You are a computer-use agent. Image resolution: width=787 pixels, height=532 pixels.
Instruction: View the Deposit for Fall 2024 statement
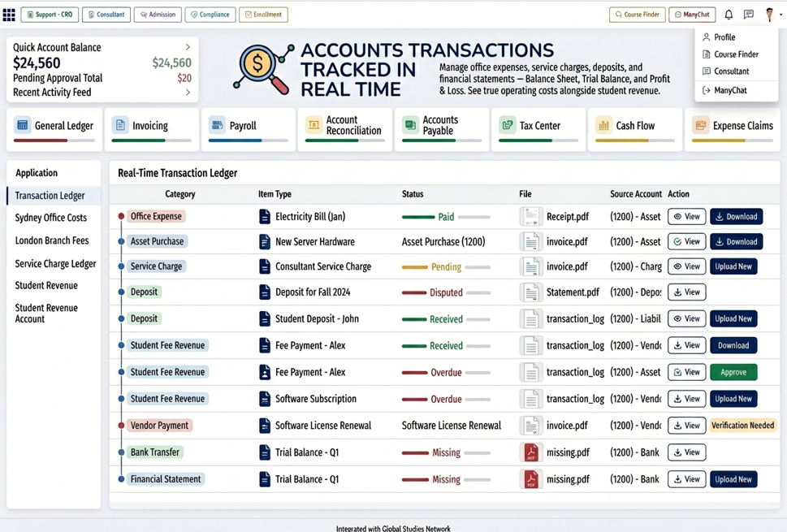tap(686, 292)
